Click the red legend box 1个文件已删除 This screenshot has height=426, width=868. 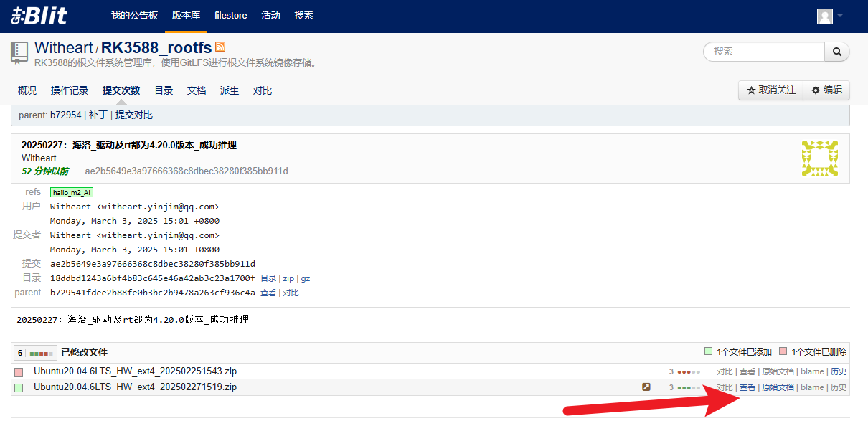[x=783, y=351]
